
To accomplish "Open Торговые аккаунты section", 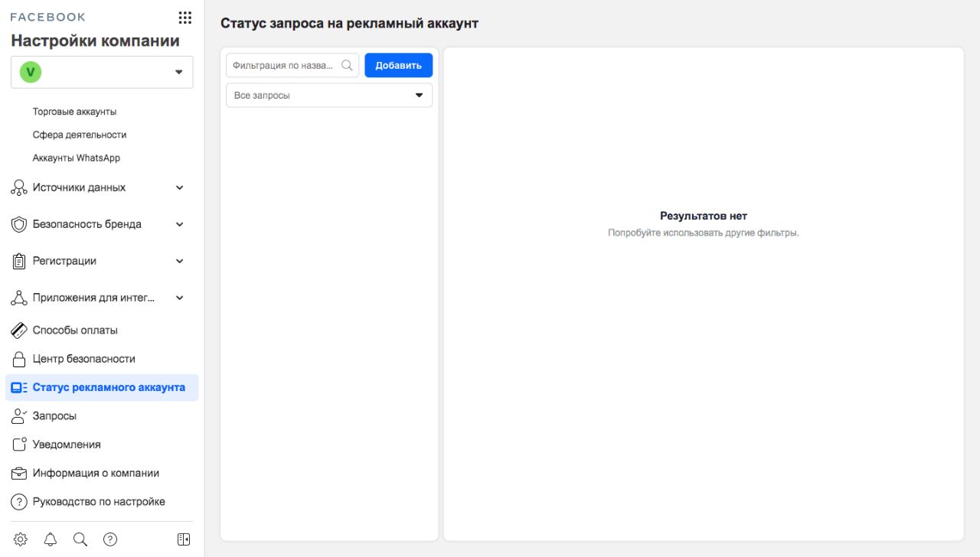I will [x=74, y=112].
